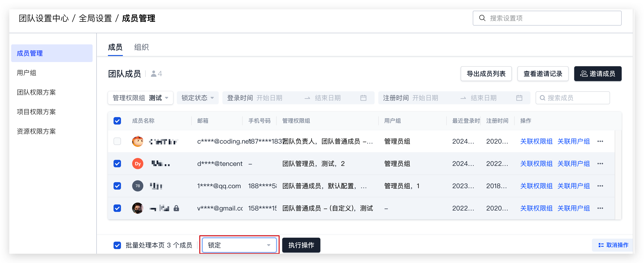Click the email cell d****@tencent
The height and width of the screenshot is (263, 644).
click(x=220, y=164)
